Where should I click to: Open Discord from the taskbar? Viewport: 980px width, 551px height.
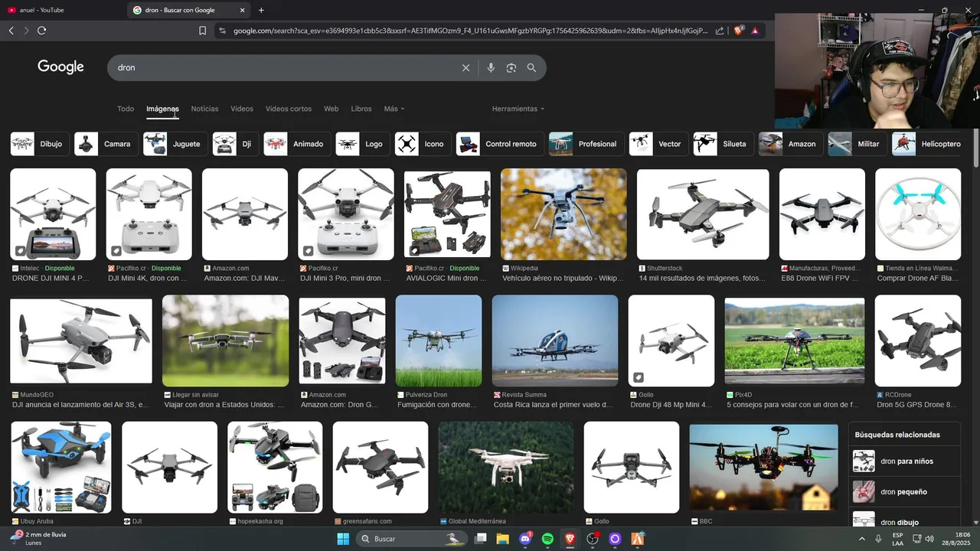(525, 539)
